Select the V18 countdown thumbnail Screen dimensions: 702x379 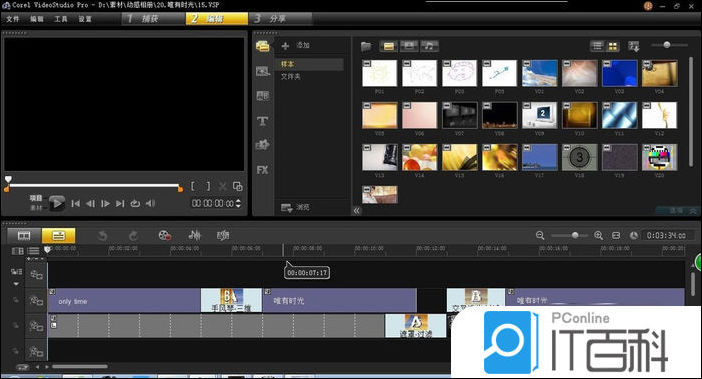pos(579,157)
